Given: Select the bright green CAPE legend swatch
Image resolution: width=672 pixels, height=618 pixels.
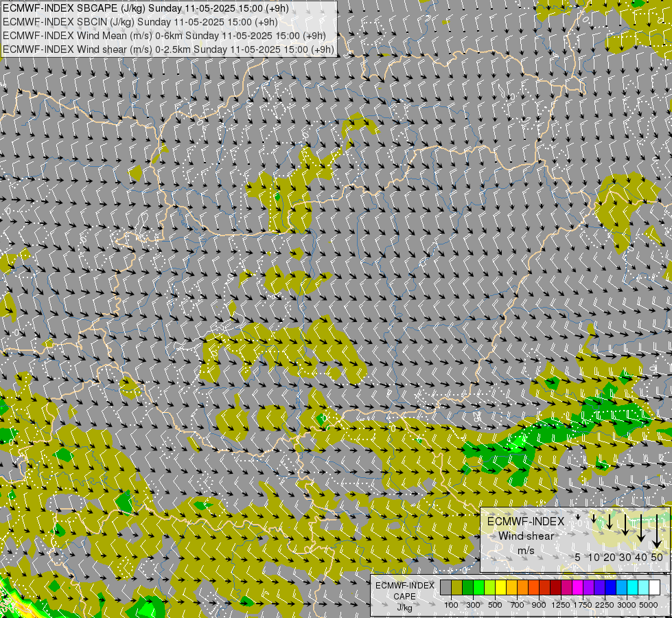Looking at the screenshot, I should coord(478,588).
